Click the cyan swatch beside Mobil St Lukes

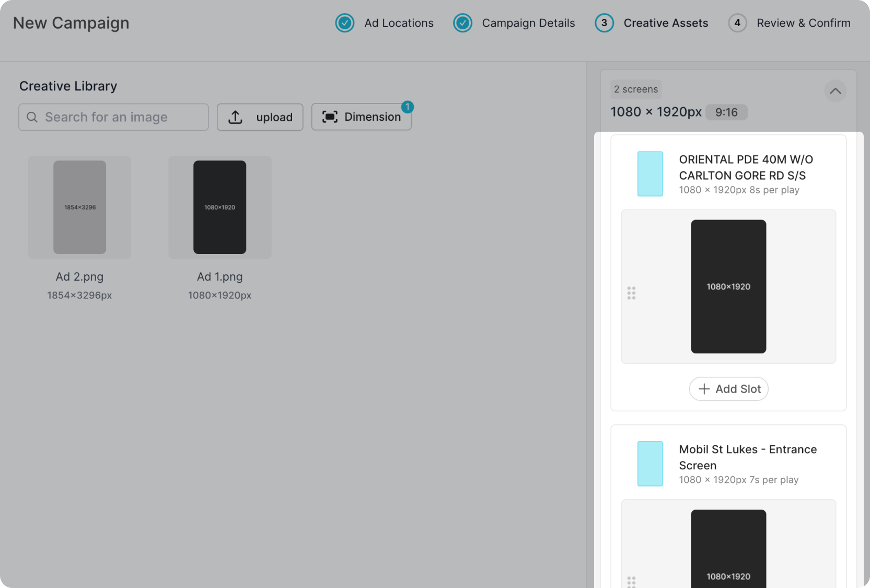pyautogui.click(x=650, y=464)
